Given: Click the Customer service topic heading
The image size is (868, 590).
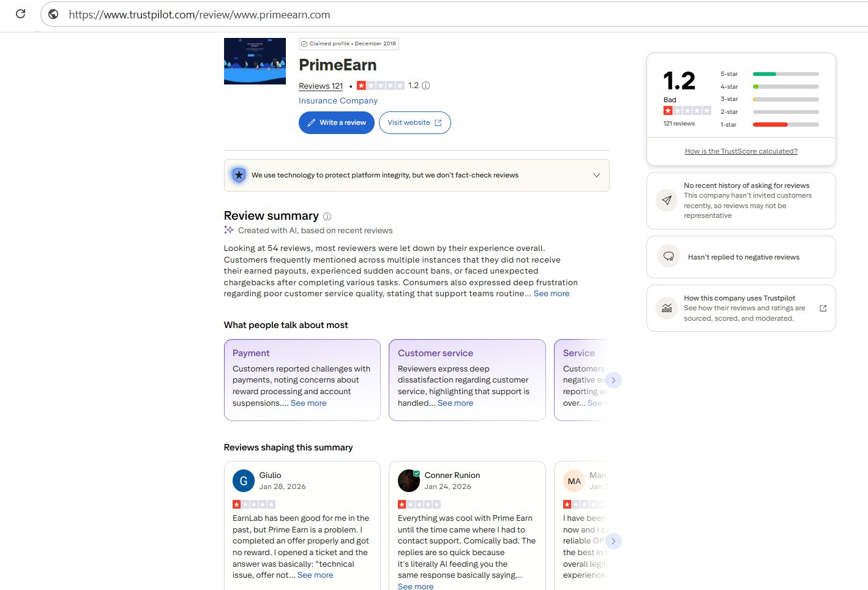Looking at the screenshot, I should tap(435, 353).
